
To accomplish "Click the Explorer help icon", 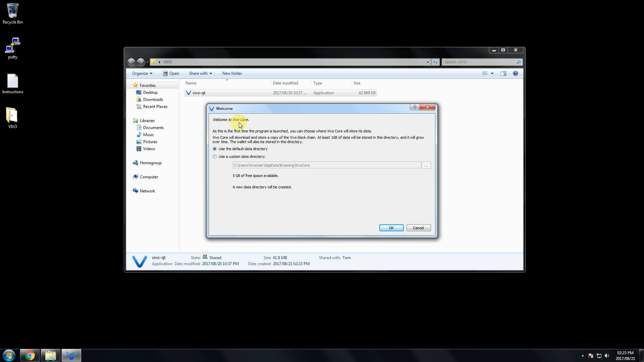I will pyautogui.click(x=515, y=73).
